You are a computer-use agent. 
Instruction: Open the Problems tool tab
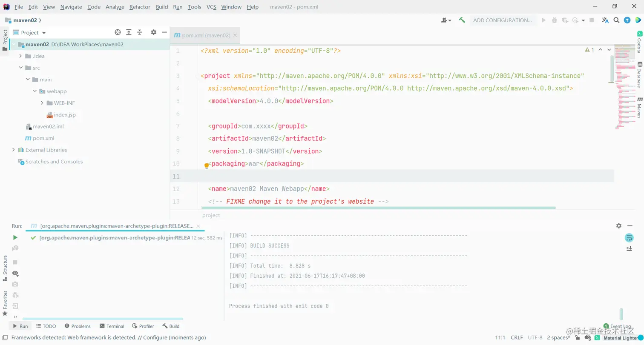click(78, 326)
